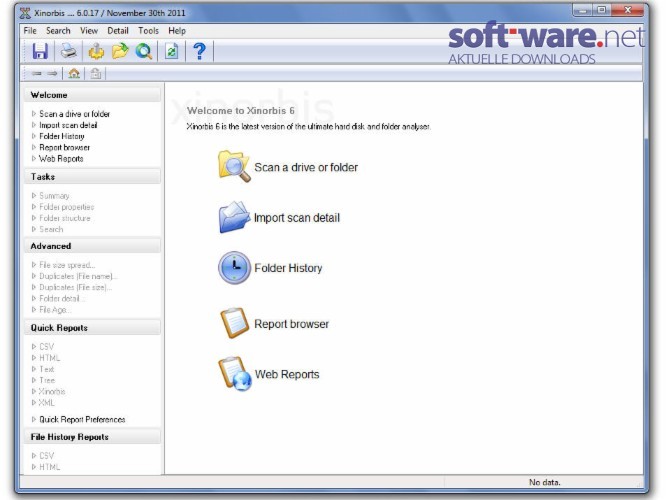Open Quick Report Preferences link
666x500 pixels.
[82, 419]
